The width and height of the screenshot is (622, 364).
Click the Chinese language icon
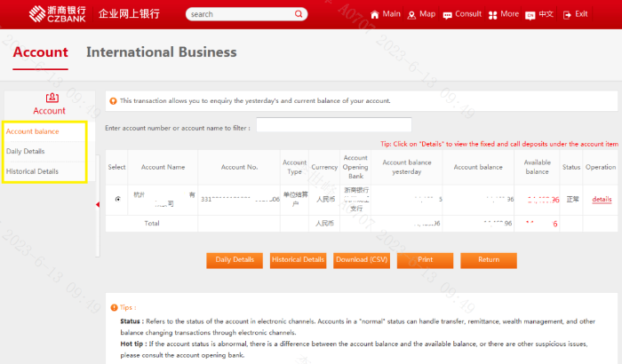[x=530, y=15]
